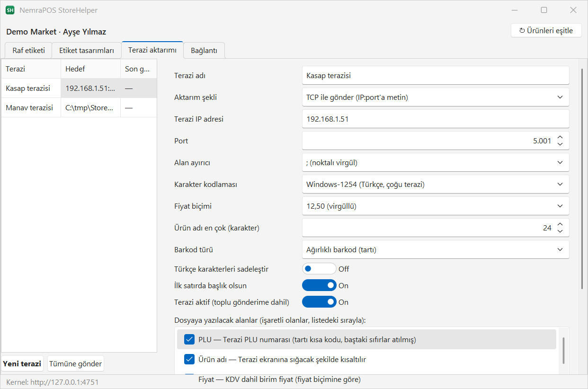The height and width of the screenshot is (389, 588).
Task: Open the Aktarım şekli dropdown
Action: [x=436, y=97]
